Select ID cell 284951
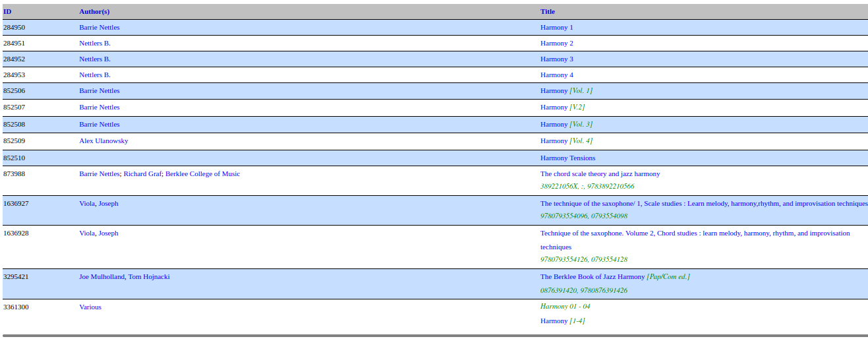This screenshot has height=341, width=868. 14,43
